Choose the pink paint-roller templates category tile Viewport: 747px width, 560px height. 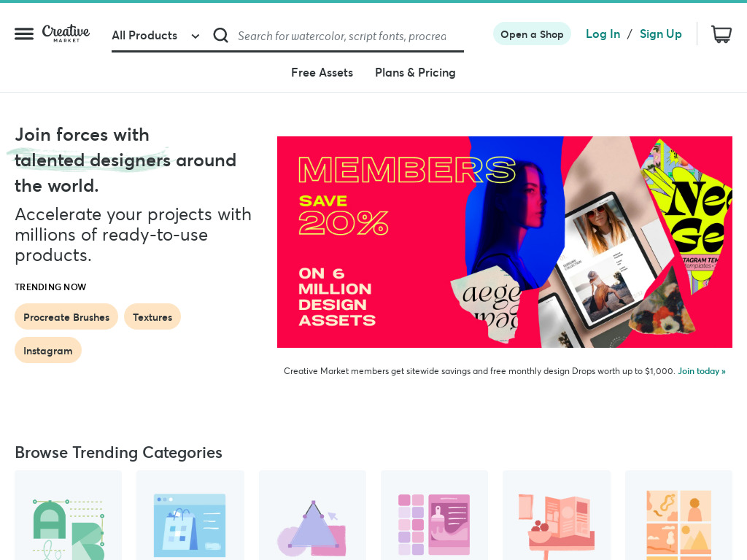[435, 516]
